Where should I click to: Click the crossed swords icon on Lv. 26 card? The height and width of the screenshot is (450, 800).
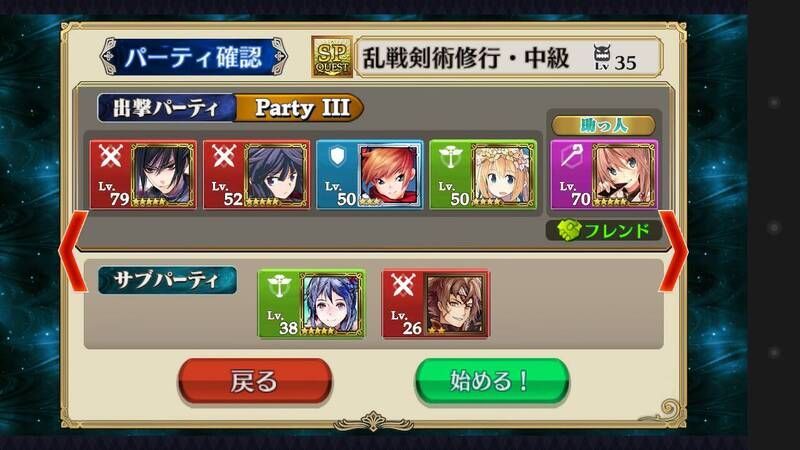(403, 285)
